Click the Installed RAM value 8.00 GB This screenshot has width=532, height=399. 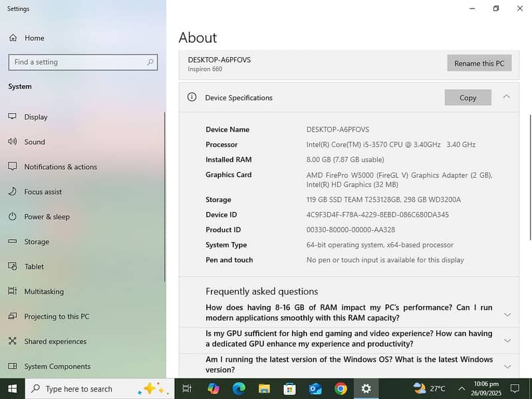pos(345,160)
